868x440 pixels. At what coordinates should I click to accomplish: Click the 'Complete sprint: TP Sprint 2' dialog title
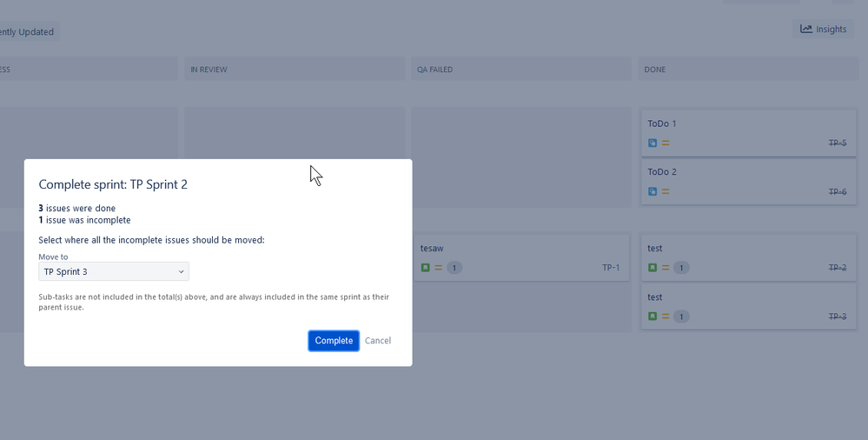click(113, 184)
